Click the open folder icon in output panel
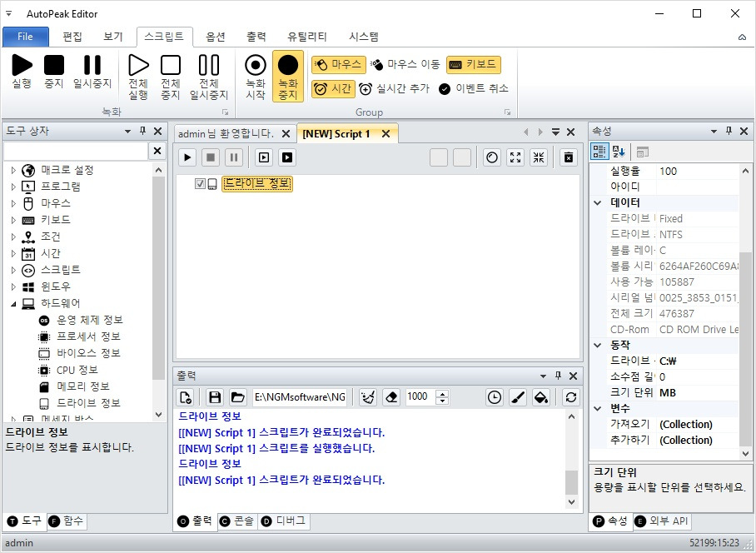756x553 pixels. [237, 397]
